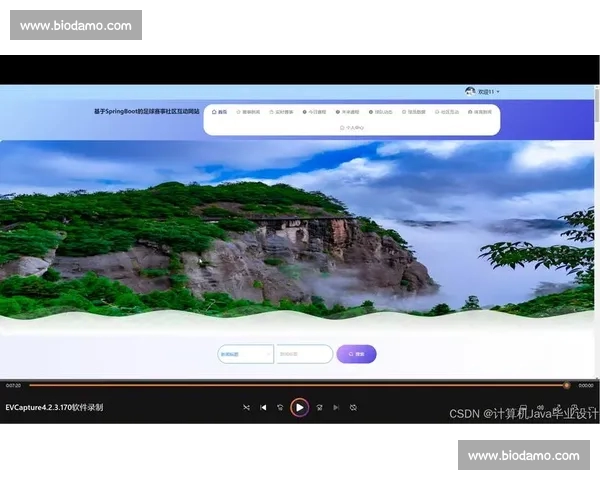Viewport: 600px width, 480px height.
Task: Click the progress bar end handle
Action: [567, 385]
